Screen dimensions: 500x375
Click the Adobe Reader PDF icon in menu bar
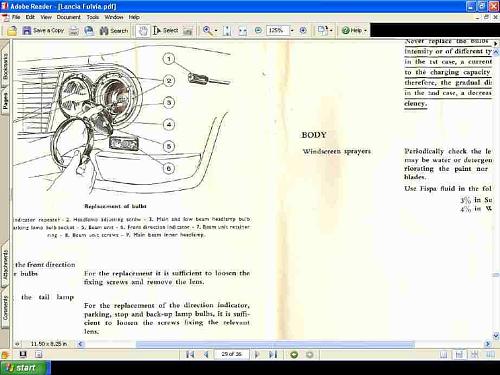tap(5, 17)
